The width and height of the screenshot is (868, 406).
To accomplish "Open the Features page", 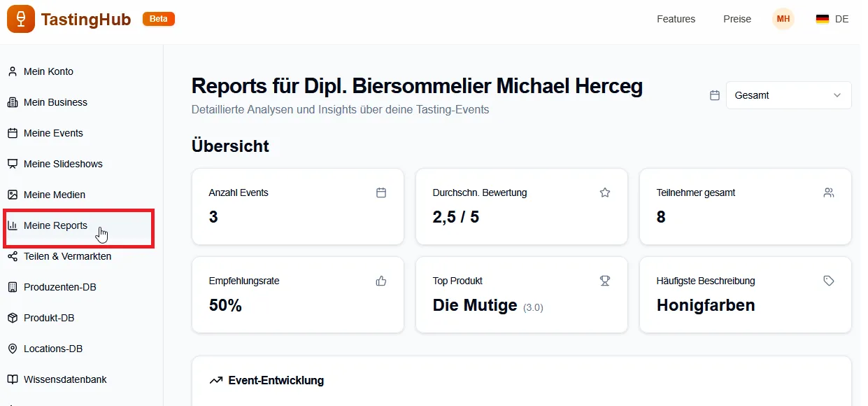I will pos(676,19).
